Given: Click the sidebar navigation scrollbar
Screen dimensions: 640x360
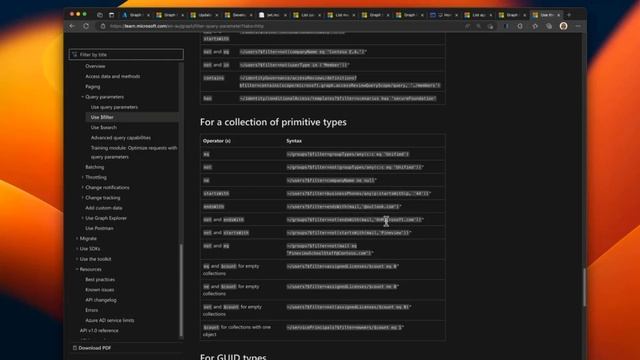Looking at the screenshot, I should pyautogui.click(x=181, y=290).
